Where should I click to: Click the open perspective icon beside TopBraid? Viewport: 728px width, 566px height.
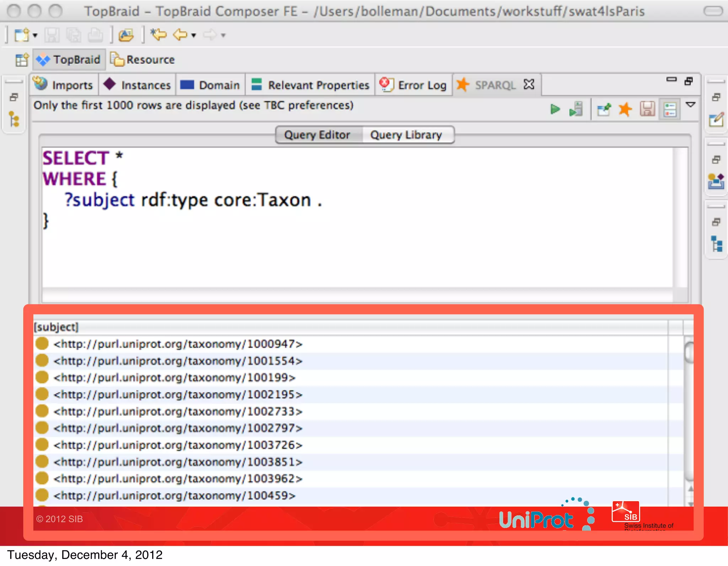[22, 60]
